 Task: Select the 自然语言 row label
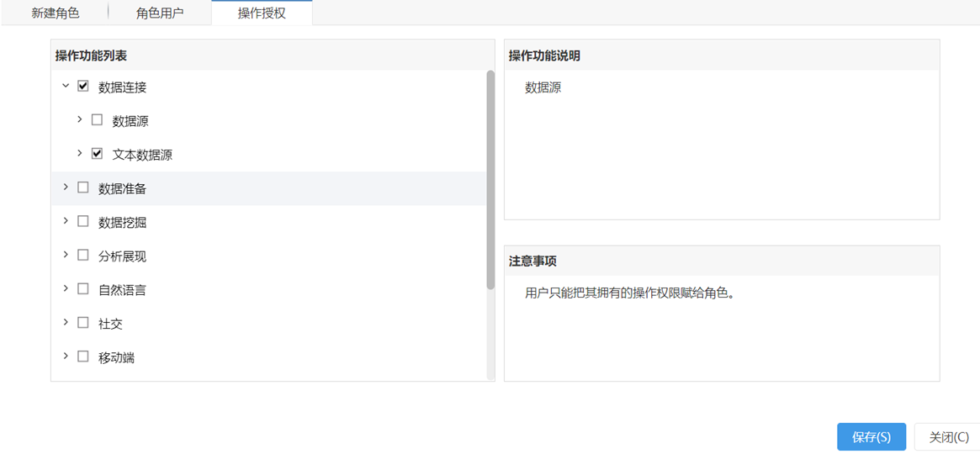click(x=123, y=290)
